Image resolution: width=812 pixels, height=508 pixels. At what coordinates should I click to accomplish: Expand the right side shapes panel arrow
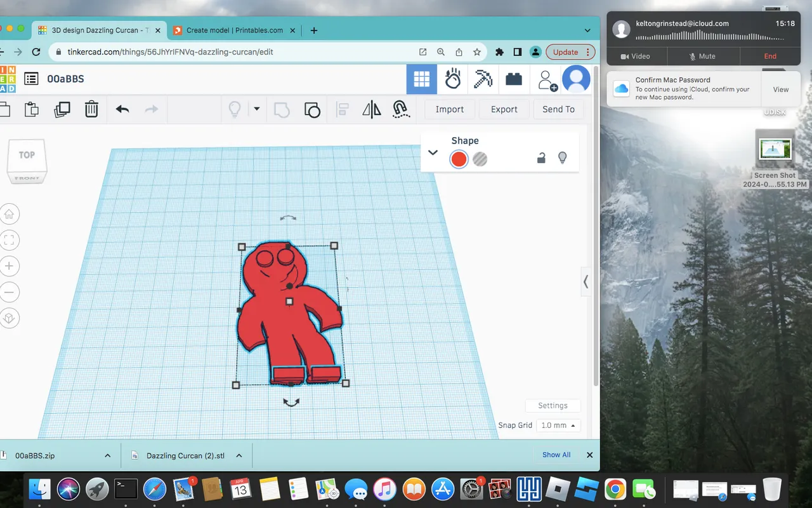point(586,281)
